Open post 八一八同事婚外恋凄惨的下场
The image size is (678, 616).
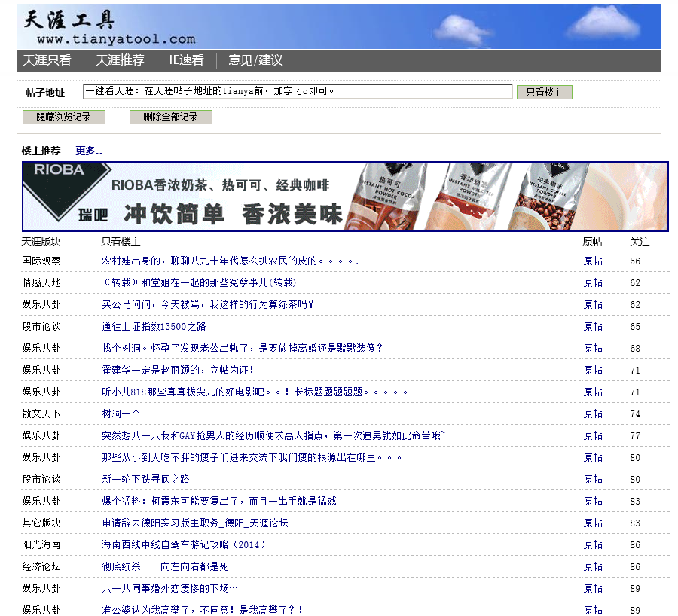tap(170, 588)
